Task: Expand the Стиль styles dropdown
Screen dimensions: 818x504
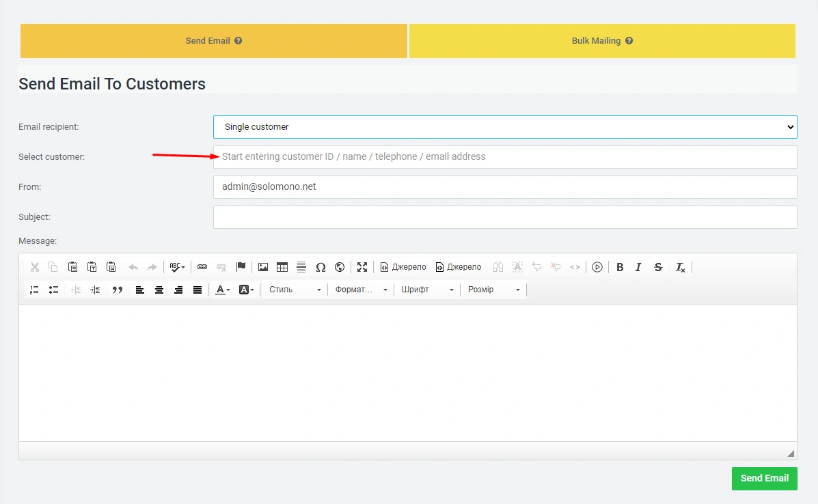Action: pyautogui.click(x=295, y=290)
